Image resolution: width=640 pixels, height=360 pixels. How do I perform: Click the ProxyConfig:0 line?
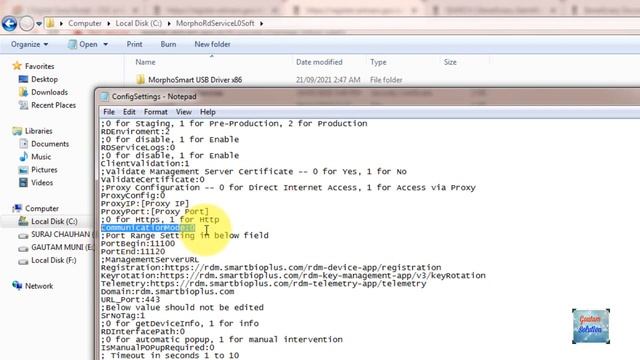pos(133,196)
